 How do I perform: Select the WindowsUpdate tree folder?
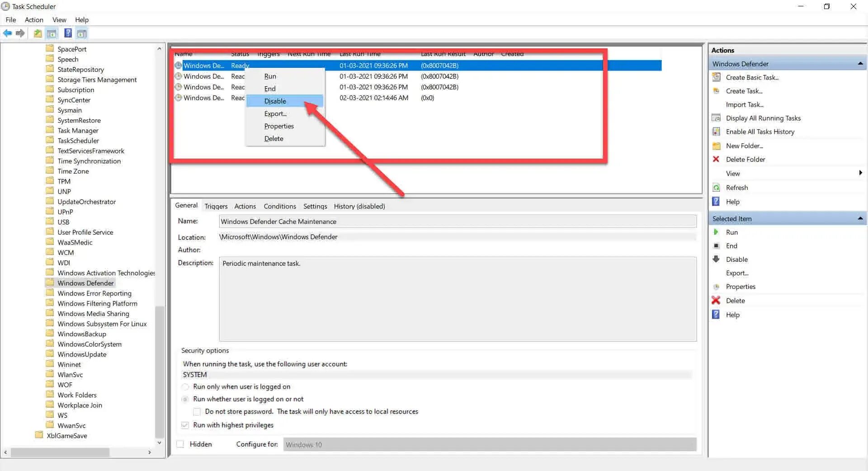pos(82,354)
